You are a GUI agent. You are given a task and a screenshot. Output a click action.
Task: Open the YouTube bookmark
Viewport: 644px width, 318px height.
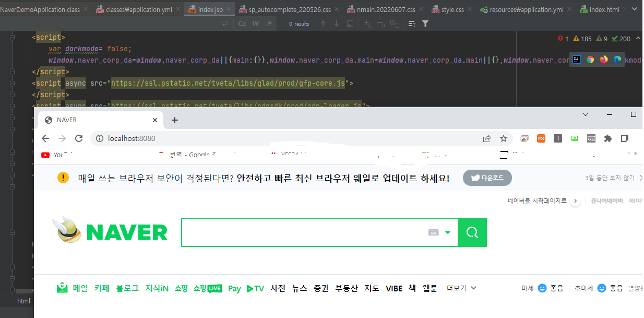pyautogui.click(x=56, y=155)
